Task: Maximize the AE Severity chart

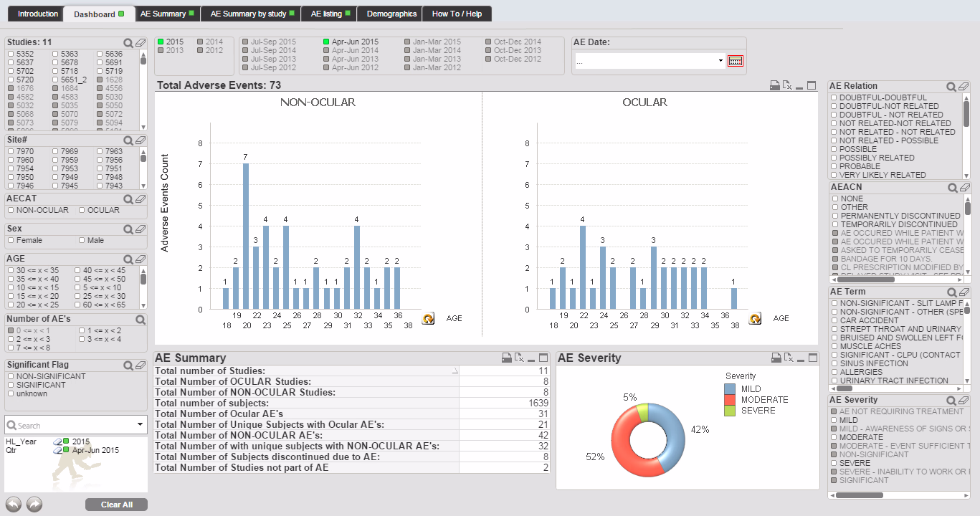Action: [812, 358]
